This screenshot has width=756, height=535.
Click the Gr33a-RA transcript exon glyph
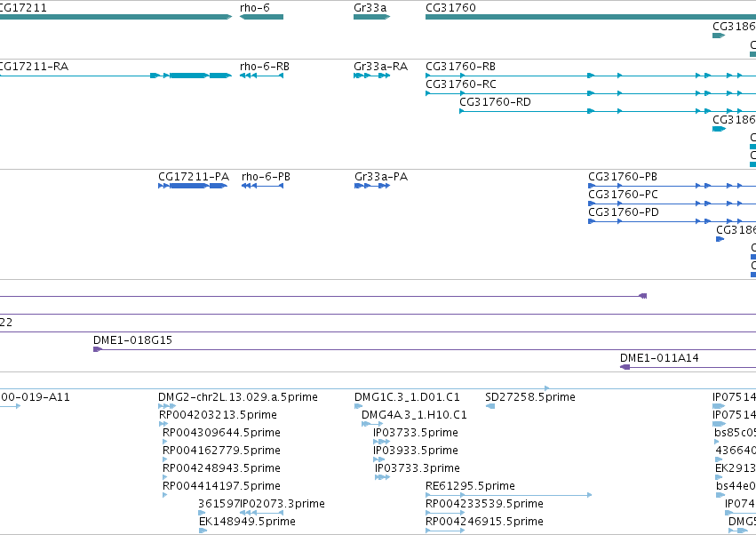point(371,76)
